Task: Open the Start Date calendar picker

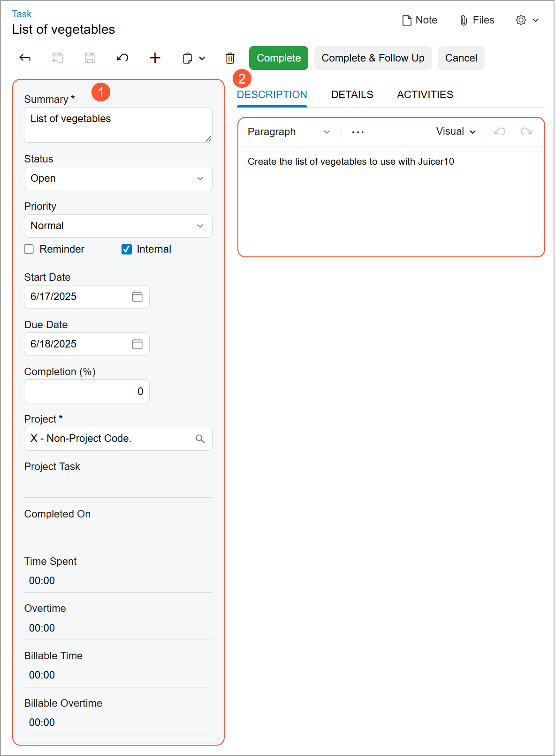Action: [137, 297]
